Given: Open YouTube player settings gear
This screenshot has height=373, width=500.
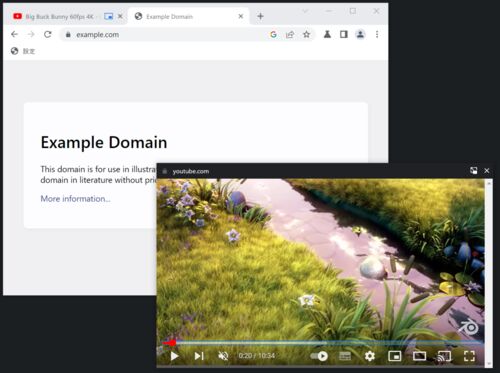Looking at the screenshot, I should (x=370, y=356).
